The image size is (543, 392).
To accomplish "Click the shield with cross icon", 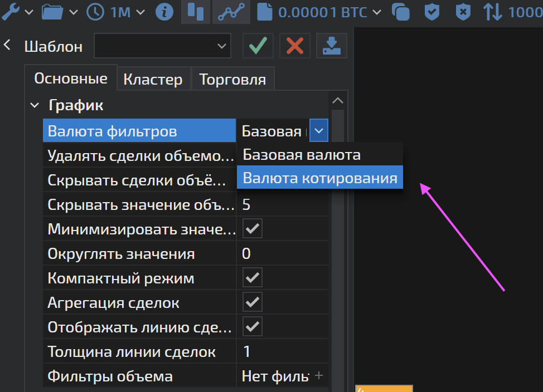I will click(463, 12).
